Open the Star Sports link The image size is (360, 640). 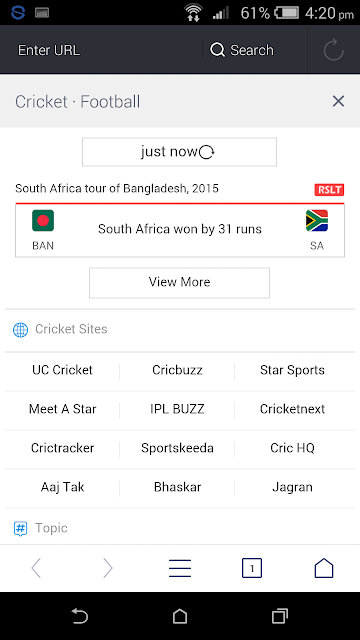click(292, 370)
